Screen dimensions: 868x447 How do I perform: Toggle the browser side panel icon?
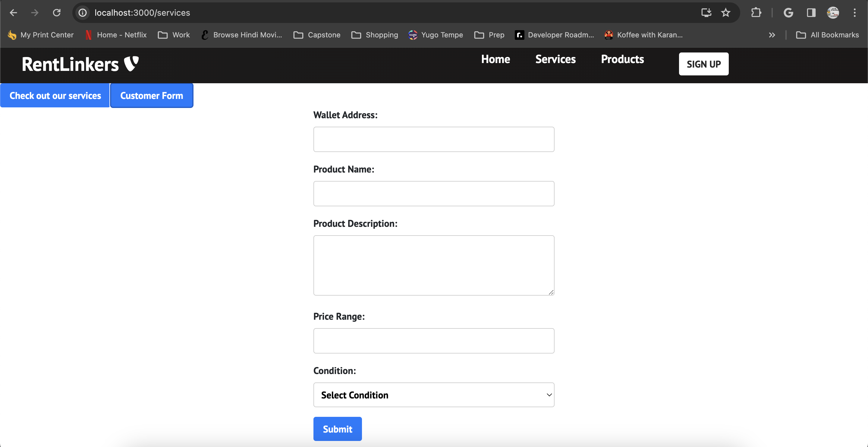pyautogui.click(x=811, y=13)
